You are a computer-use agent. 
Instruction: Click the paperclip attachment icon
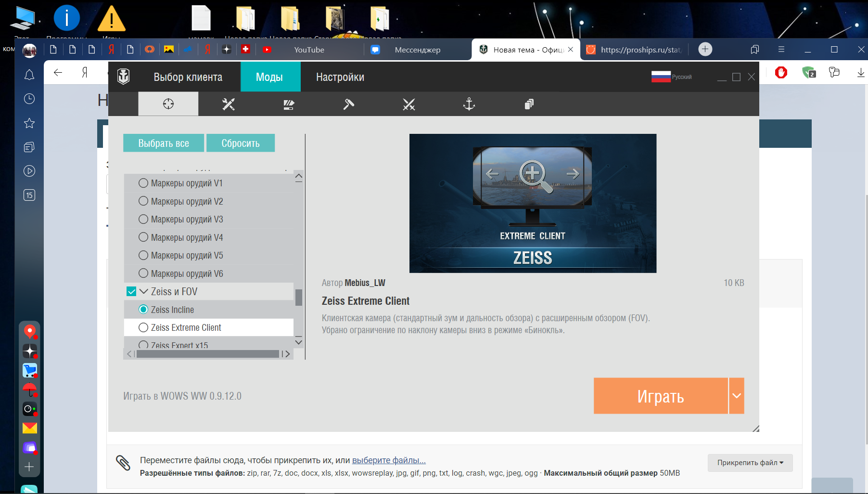tap(123, 463)
